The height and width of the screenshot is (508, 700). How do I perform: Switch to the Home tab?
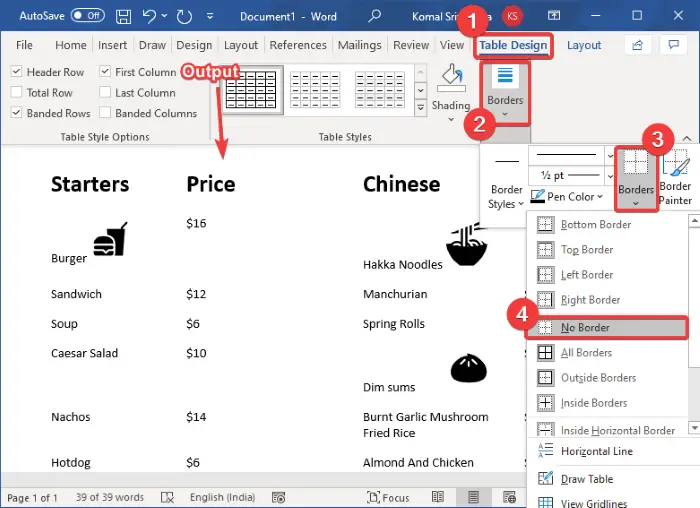pyautogui.click(x=71, y=45)
